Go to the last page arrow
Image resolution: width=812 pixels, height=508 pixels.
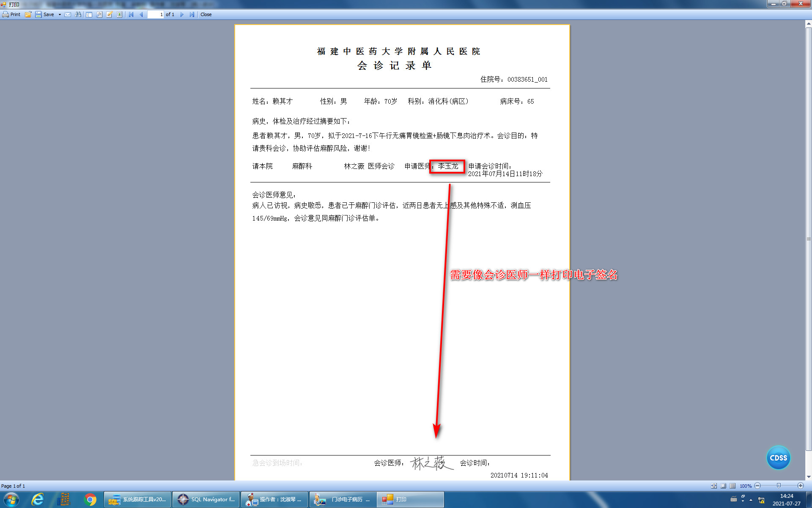pos(192,14)
